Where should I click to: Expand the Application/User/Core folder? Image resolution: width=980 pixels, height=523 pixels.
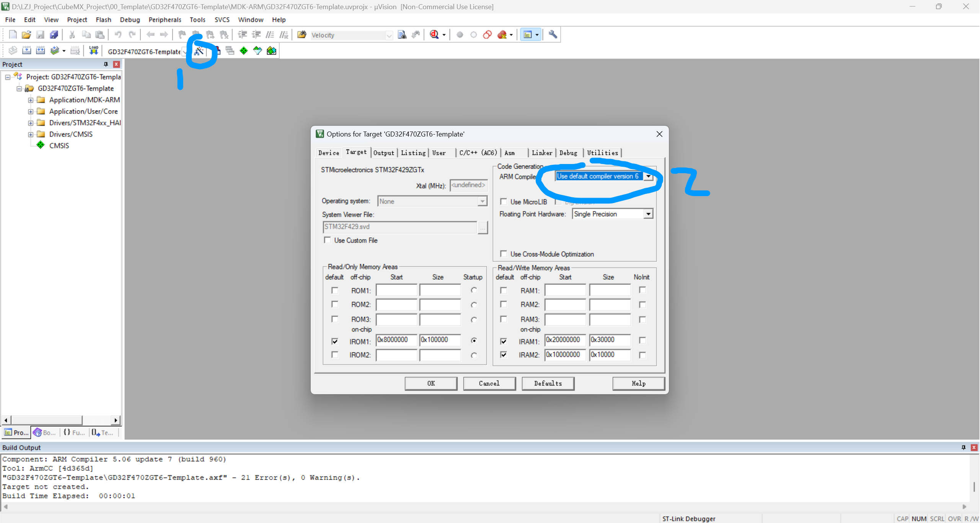click(x=31, y=112)
